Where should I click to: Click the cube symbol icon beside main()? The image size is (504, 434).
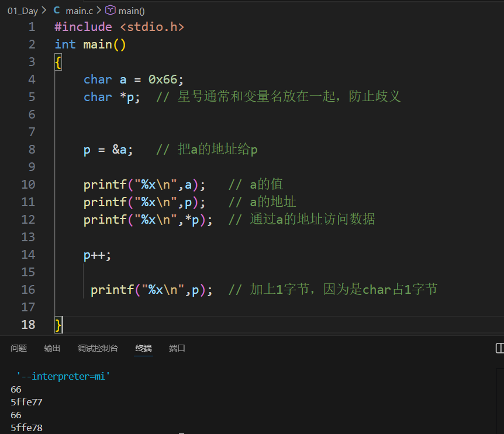(x=109, y=10)
